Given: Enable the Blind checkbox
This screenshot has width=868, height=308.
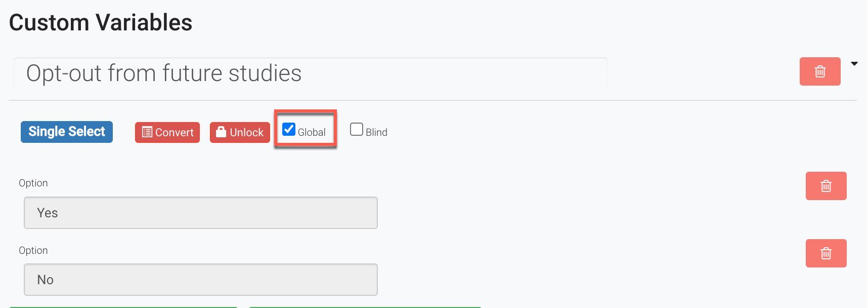Looking at the screenshot, I should click(x=357, y=130).
